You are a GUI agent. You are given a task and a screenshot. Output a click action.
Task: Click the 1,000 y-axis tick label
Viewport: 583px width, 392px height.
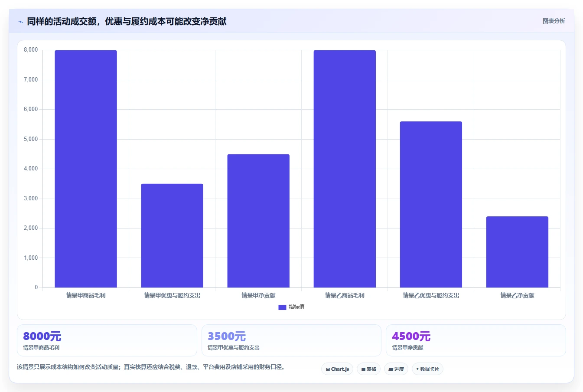coord(31,258)
